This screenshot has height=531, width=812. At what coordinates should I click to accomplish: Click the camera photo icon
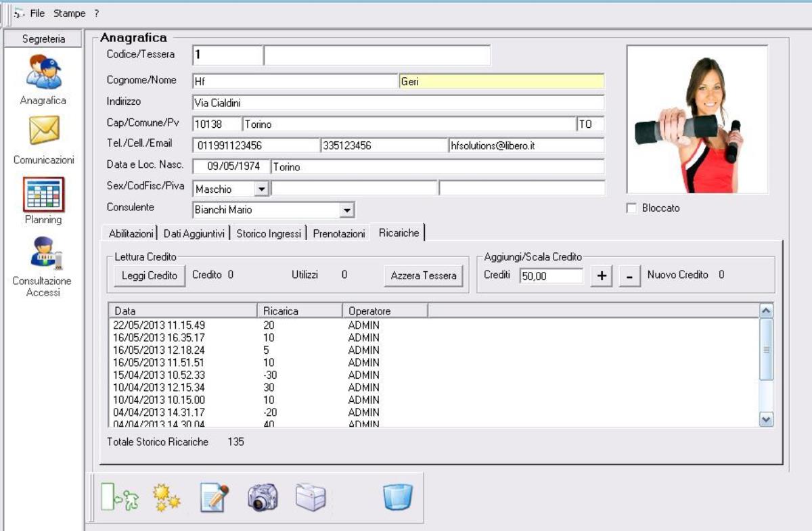tap(262, 498)
